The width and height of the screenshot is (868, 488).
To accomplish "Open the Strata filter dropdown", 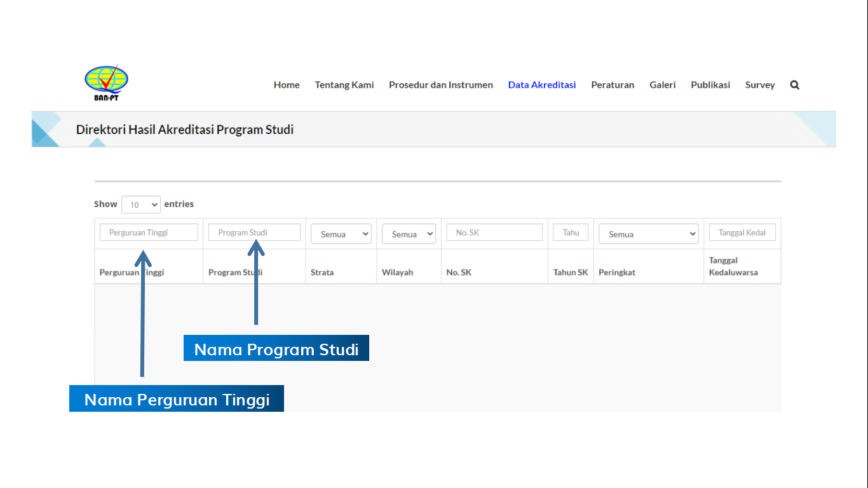I will pyautogui.click(x=341, y=234).
